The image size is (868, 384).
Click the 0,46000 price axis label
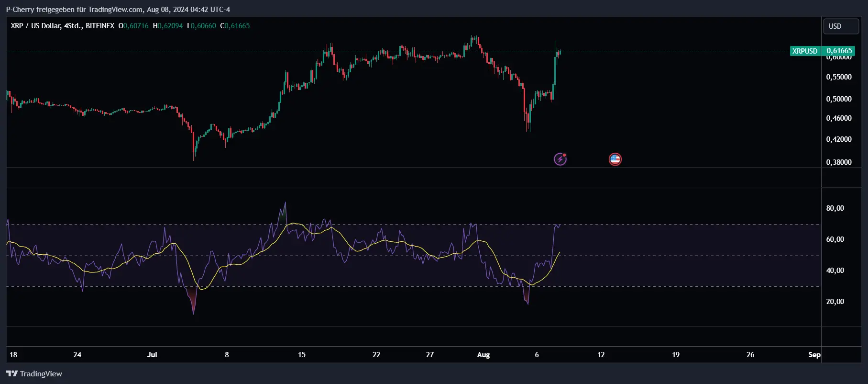[839, 118]
